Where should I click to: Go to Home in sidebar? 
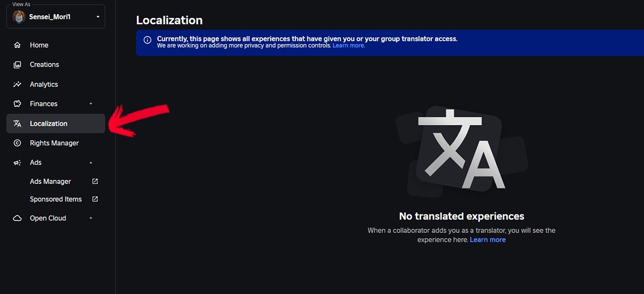55,45
